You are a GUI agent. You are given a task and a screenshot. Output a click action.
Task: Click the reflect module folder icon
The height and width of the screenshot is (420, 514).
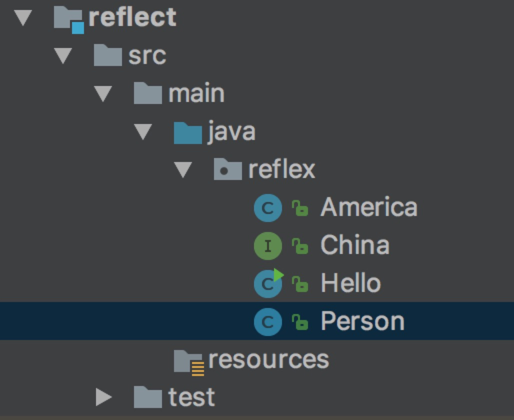68,19
